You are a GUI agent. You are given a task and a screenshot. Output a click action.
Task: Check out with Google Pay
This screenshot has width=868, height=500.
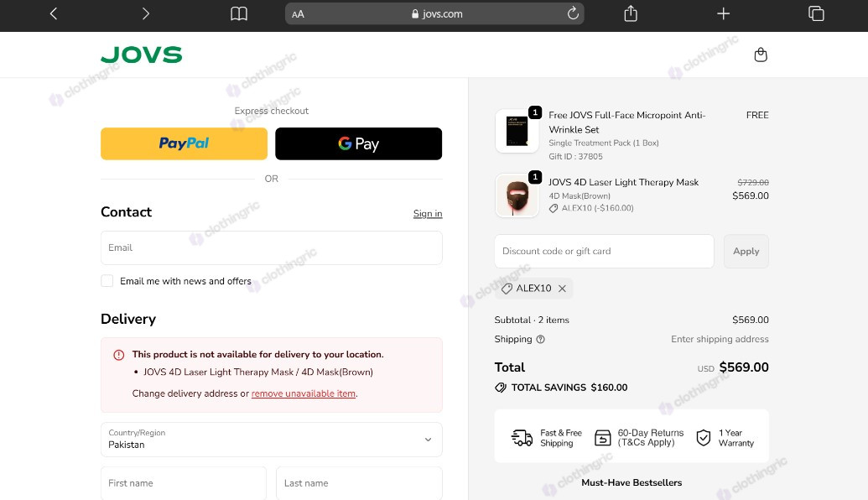coord(358,144)
